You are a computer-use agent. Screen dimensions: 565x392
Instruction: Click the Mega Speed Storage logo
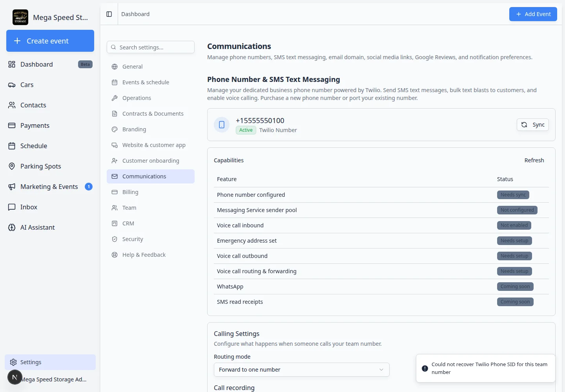pyautogui.click(x=20, y=17)
